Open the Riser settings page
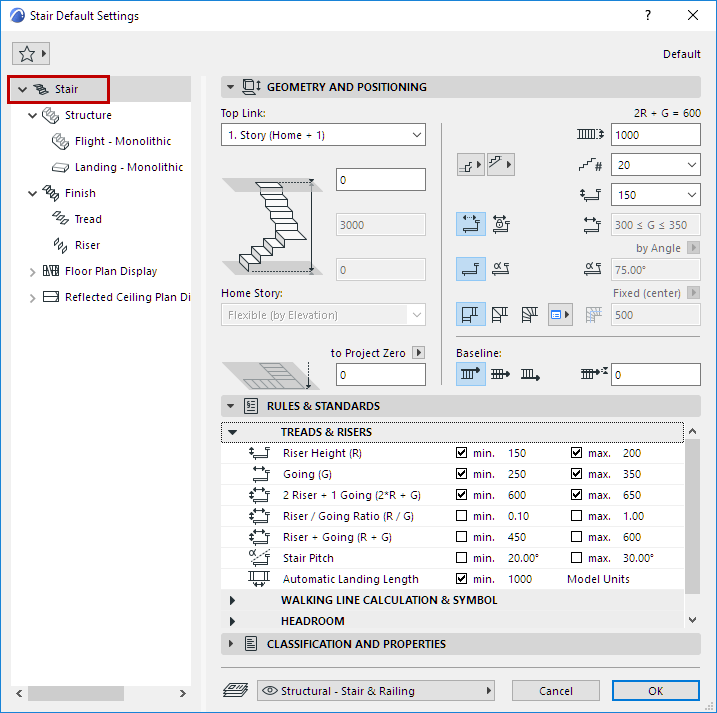This screenshot has height=713, width=717. [87, 245]
